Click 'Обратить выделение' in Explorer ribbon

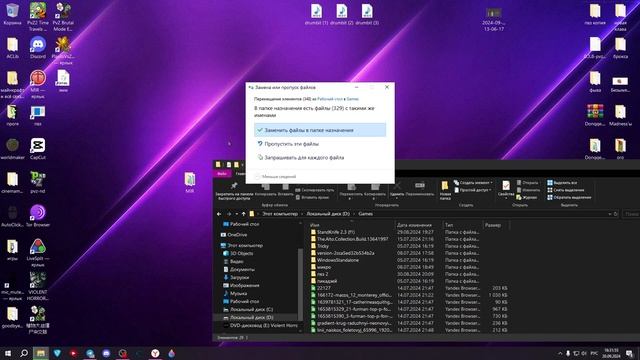569,197
